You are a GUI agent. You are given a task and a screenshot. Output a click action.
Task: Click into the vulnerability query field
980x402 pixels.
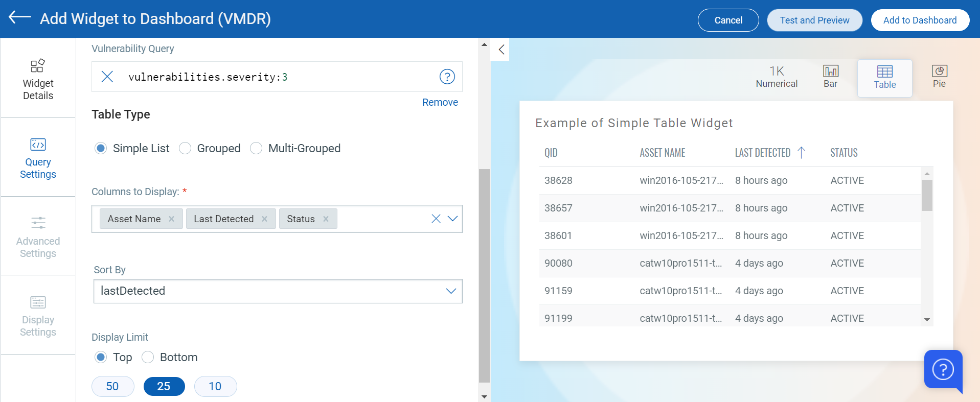[x=276, y=77]
